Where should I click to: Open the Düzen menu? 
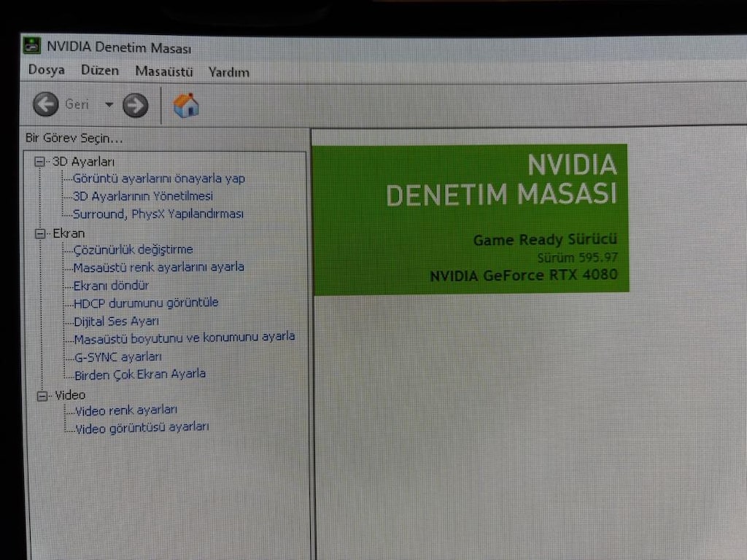coord(99,71)
